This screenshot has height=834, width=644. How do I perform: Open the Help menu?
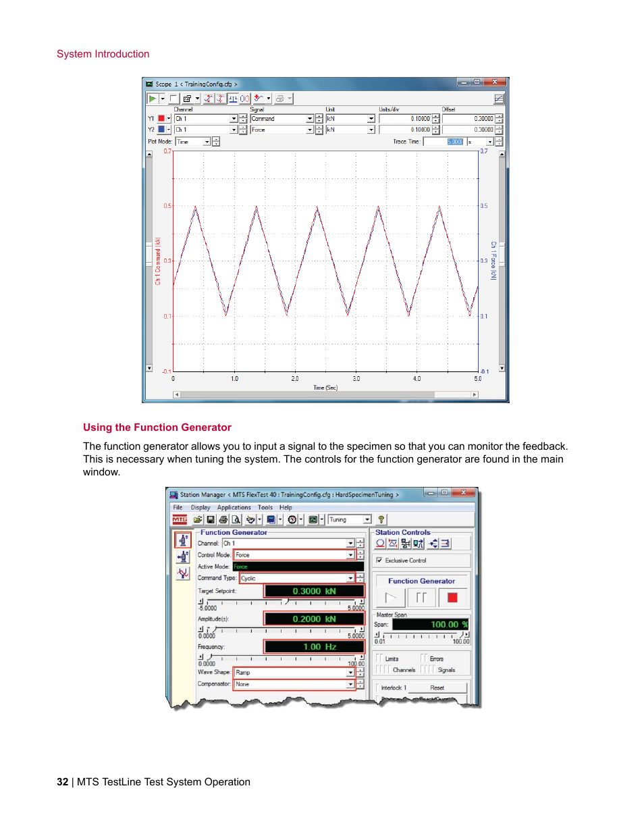coord(286,507)
